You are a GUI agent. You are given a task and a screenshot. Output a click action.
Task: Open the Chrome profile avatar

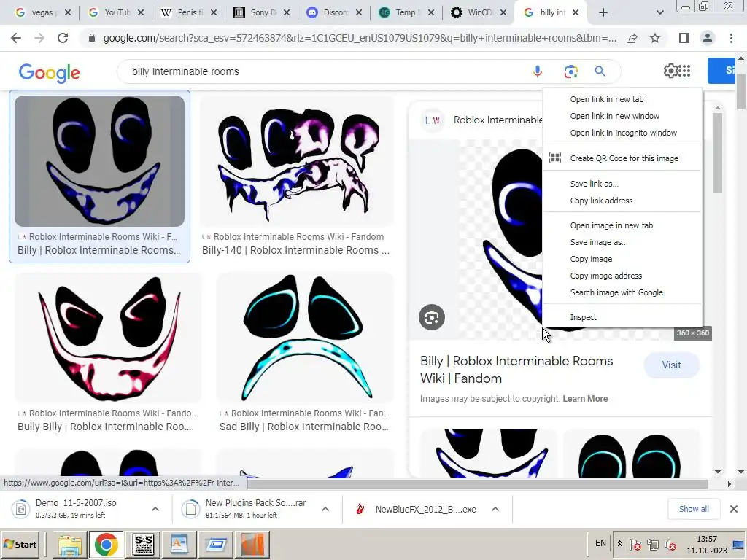coord(708,38)
